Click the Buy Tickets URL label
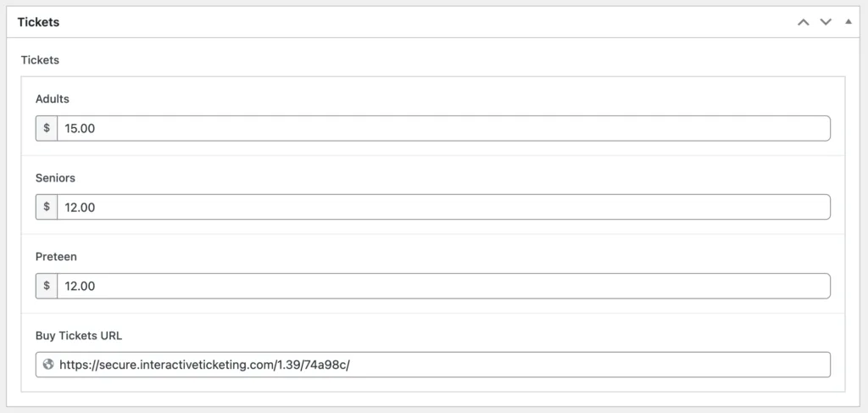Screen dimensions: 868x413 [x=79, y=335]
